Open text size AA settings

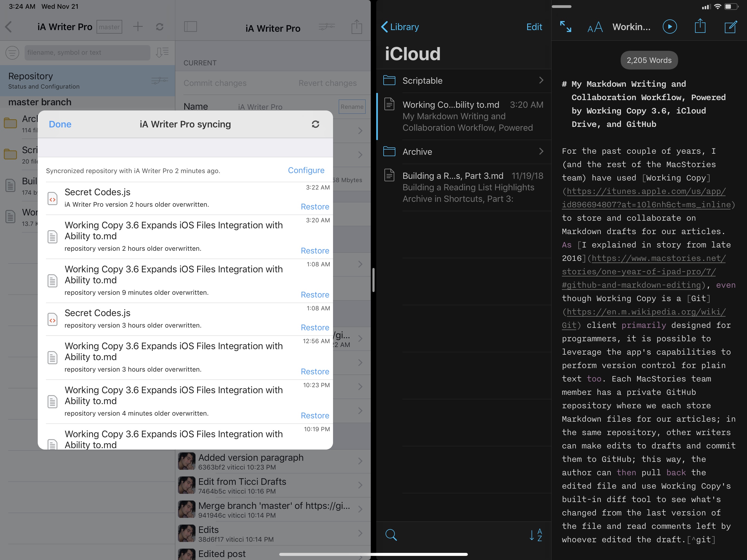click(595, 27)
